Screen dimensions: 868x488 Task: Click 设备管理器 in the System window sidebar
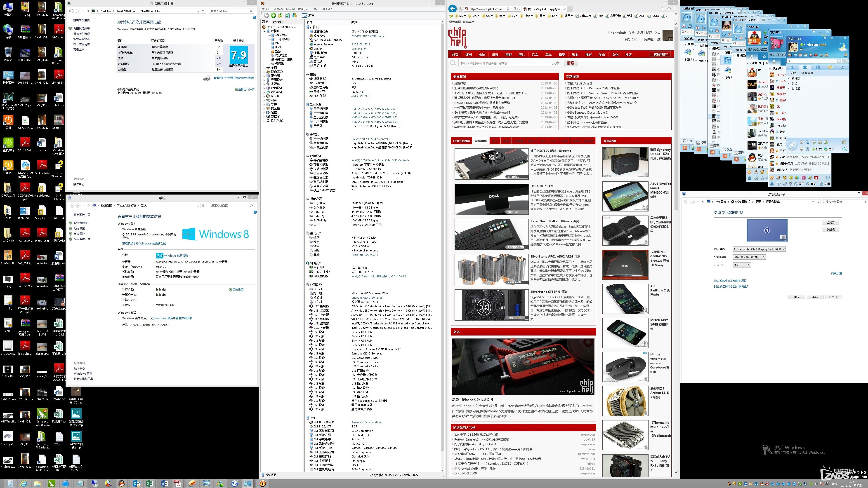point(80,223)
